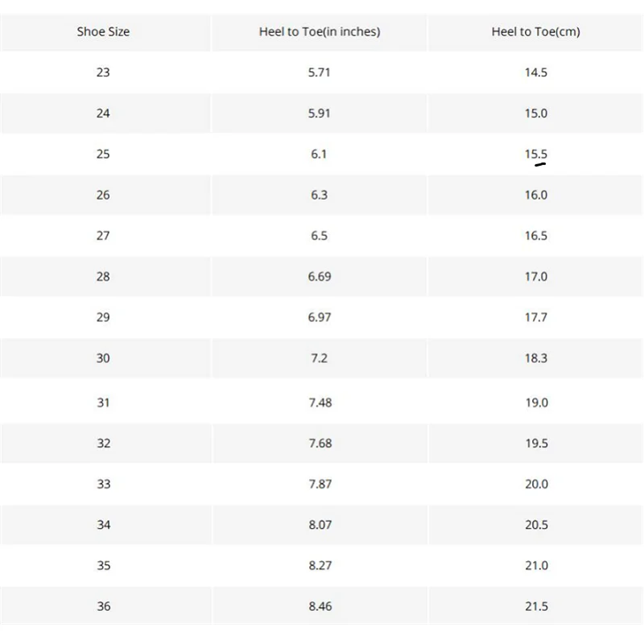Screen dimensions: 644x644
Task: Click the 14.5 cm cell
Action: (x=536, y=72)
